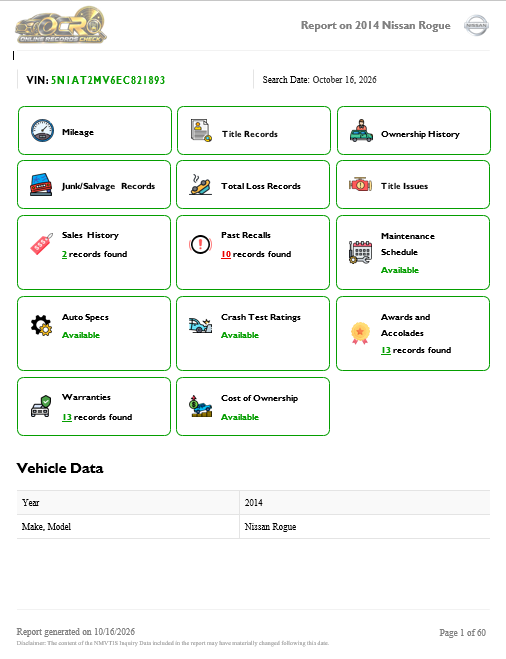
Task: Click the Make, Model row label
Action: (46, 527)
